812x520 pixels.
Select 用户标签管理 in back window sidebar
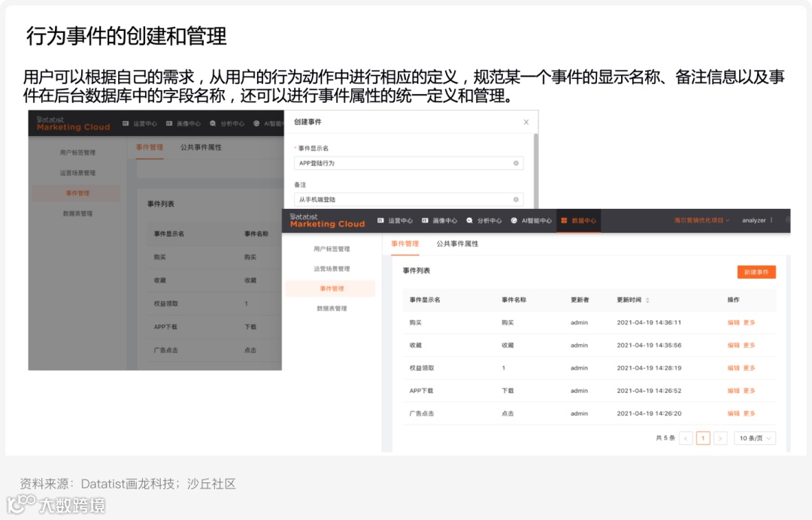pos(77,153)
